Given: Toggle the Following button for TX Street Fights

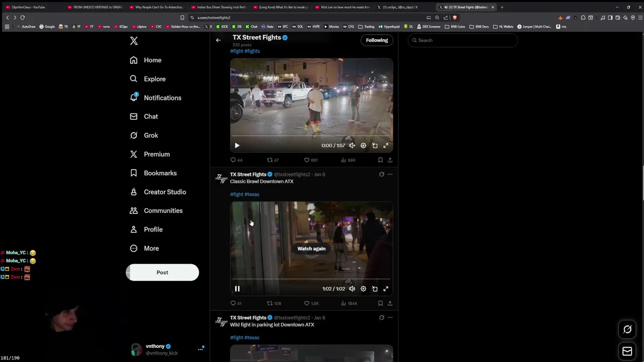Looking at the screenshot, I should coord(377,40).
